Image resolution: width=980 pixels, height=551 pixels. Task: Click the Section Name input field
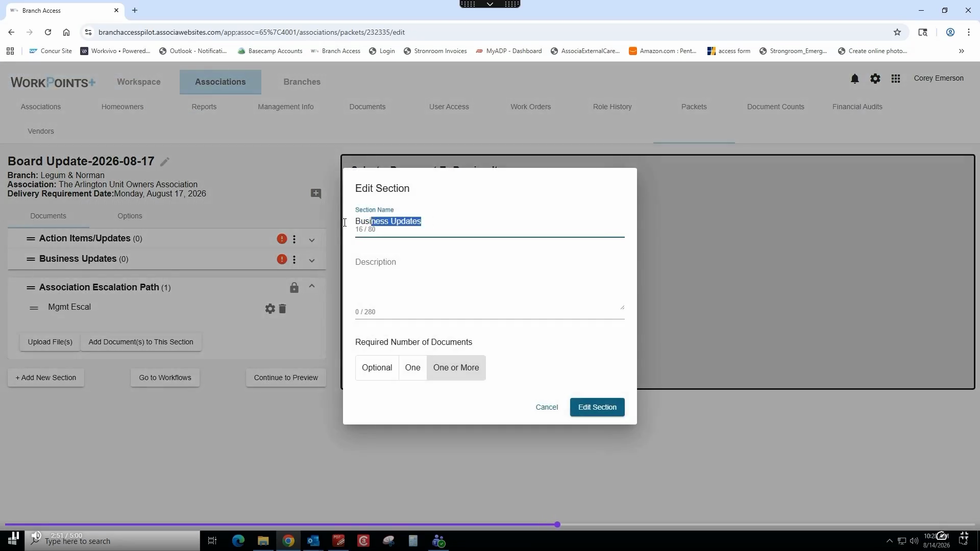tap(489, 221)
